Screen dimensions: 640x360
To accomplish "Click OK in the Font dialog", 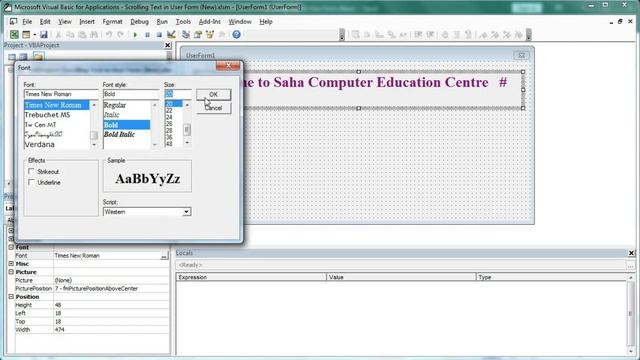I will coord(213,94).
